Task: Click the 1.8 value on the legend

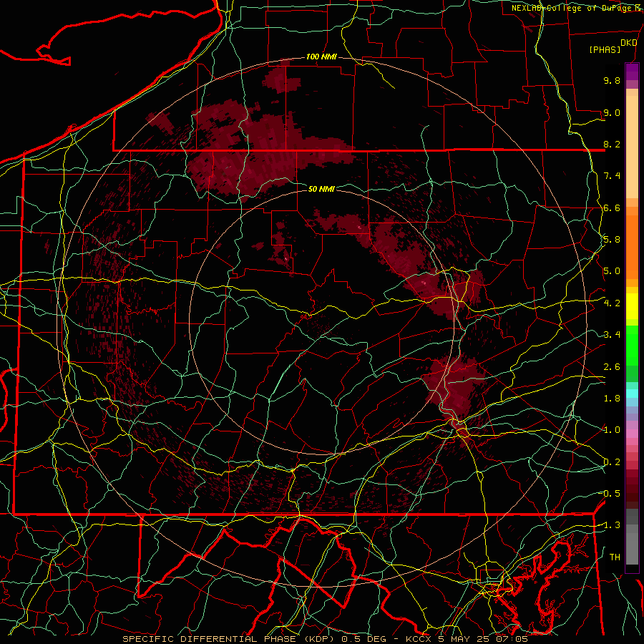Action: 612,399
